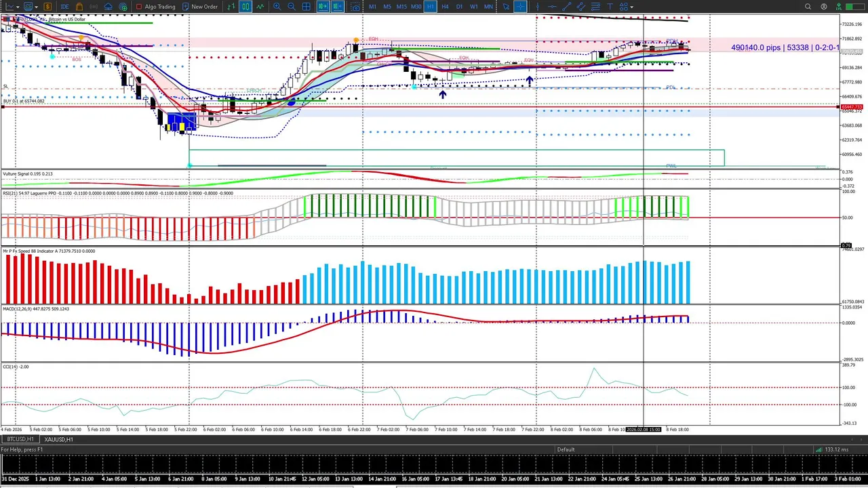Toggle chart auto scroll
The width and height of the screenshot is (868, 488).
[323, 7]
